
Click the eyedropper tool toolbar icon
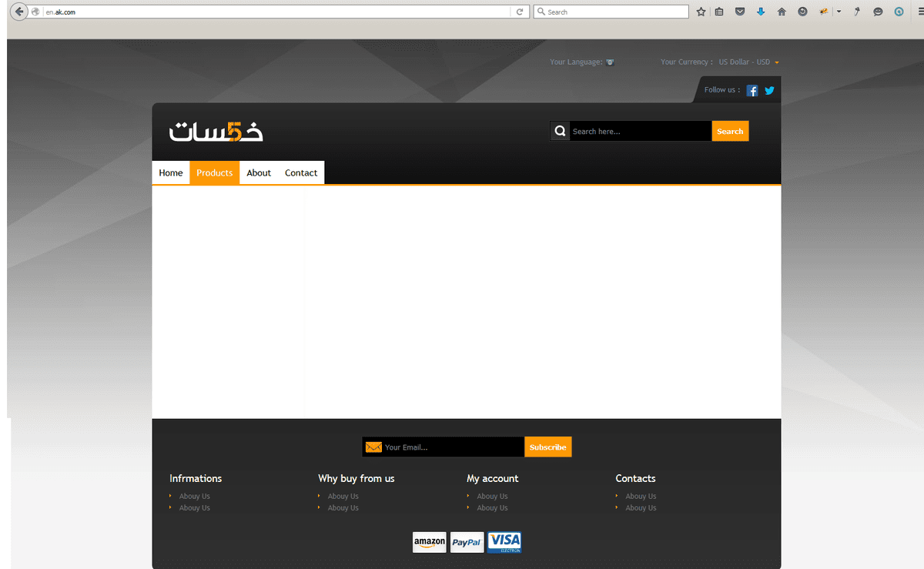[856, 12]
